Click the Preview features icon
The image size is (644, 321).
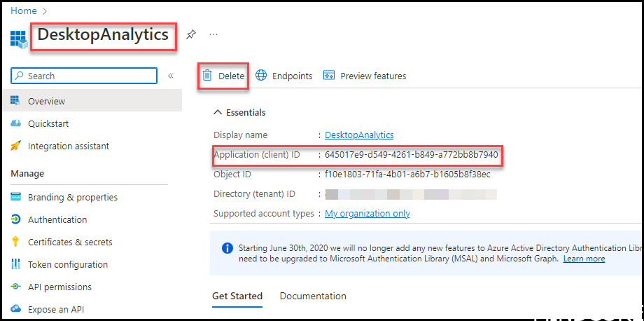[329, 76]
